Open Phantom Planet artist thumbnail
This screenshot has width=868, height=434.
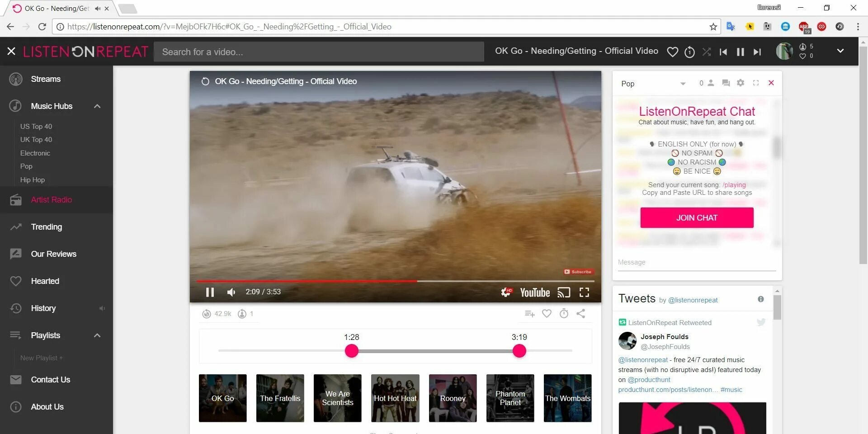coord(510,398)
